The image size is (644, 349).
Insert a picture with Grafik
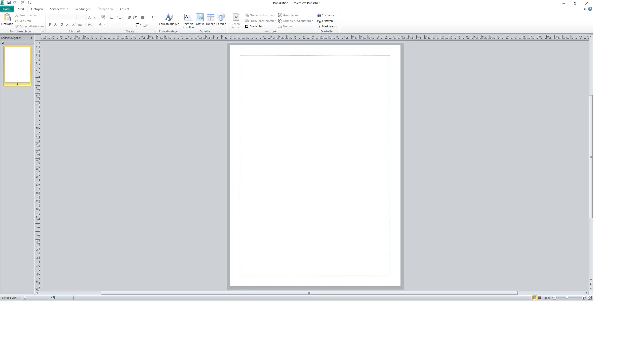click(200, 20)
